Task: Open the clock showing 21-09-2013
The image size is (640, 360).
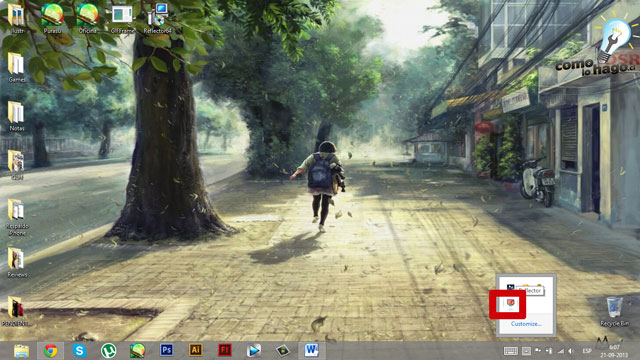Action: (x=614, y=351)
